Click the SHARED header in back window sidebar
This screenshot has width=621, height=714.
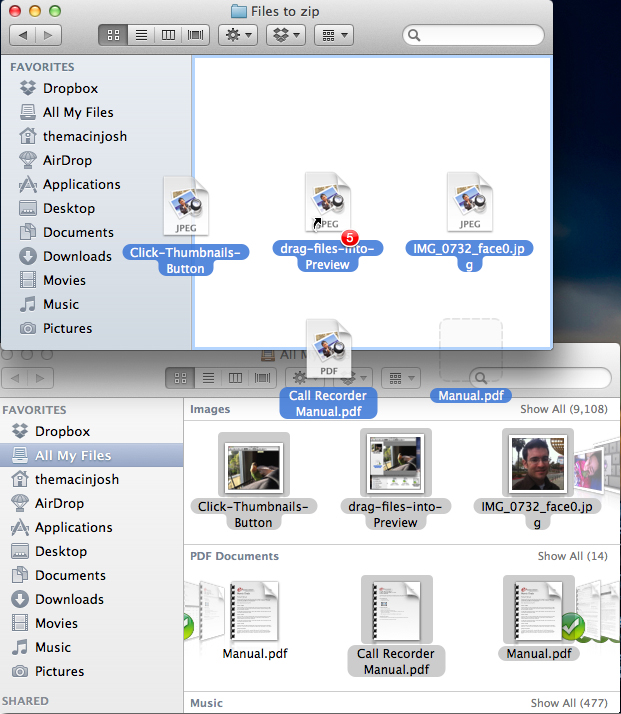pyautogui.click(x=25, y=701)
